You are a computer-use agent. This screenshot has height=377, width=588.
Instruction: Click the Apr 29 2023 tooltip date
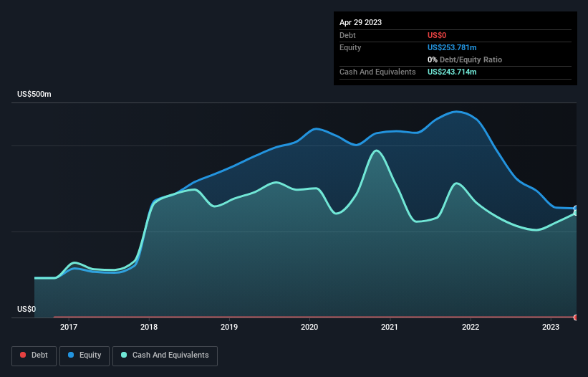coord(360,22)
